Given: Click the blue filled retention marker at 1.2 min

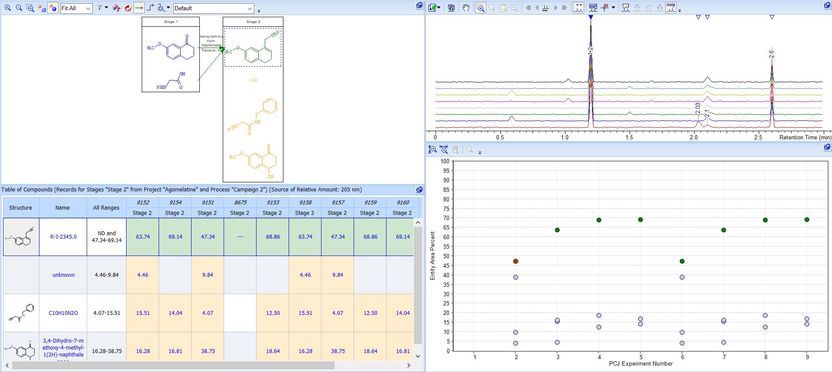Looking at the screenshot, I should point(591,18).
